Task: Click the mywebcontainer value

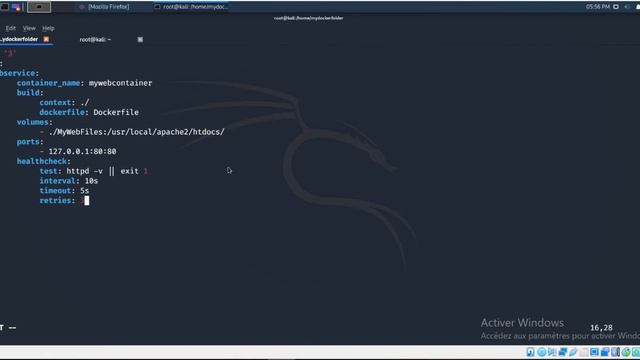Action: coord(120,83)
